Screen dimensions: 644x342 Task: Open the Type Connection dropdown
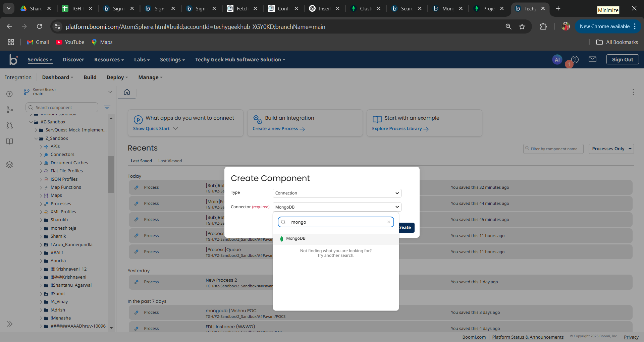[x=337, y=193]
